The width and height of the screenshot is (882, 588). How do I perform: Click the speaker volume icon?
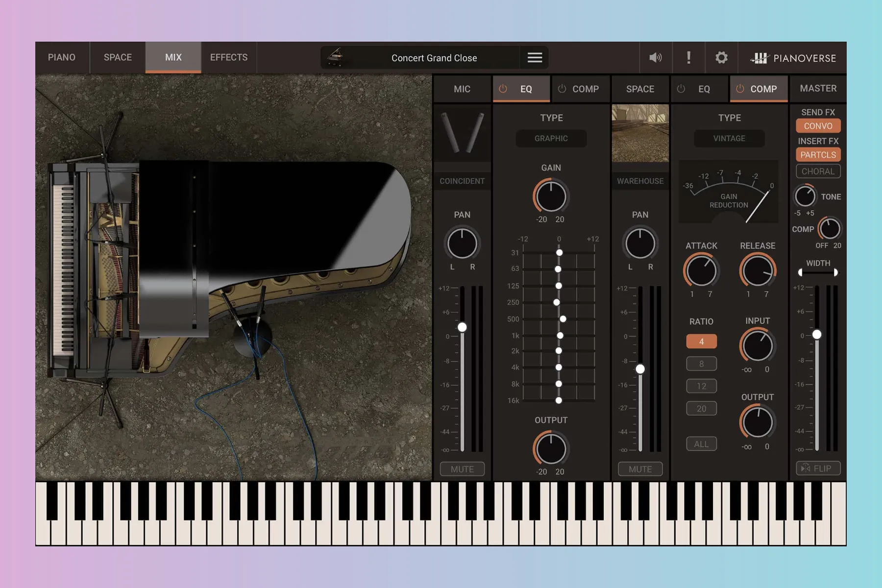[x=655, y=58]
